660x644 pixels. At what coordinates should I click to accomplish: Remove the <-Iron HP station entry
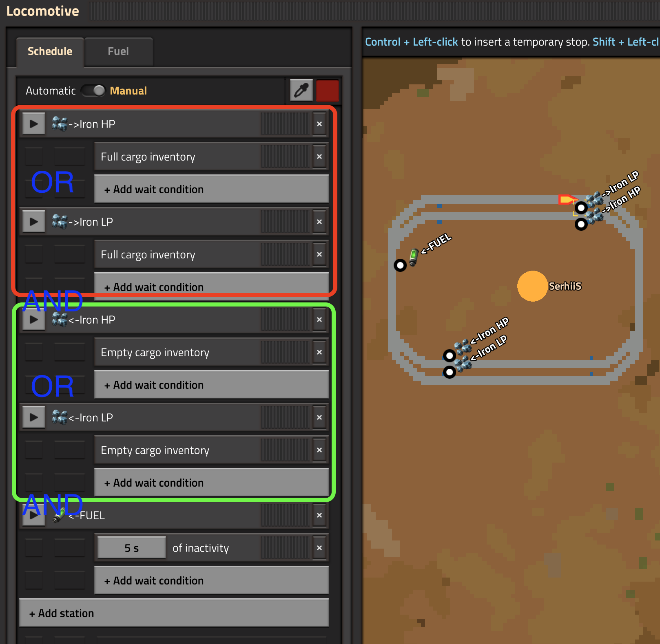pyautogui.click(x=319, y=320)
